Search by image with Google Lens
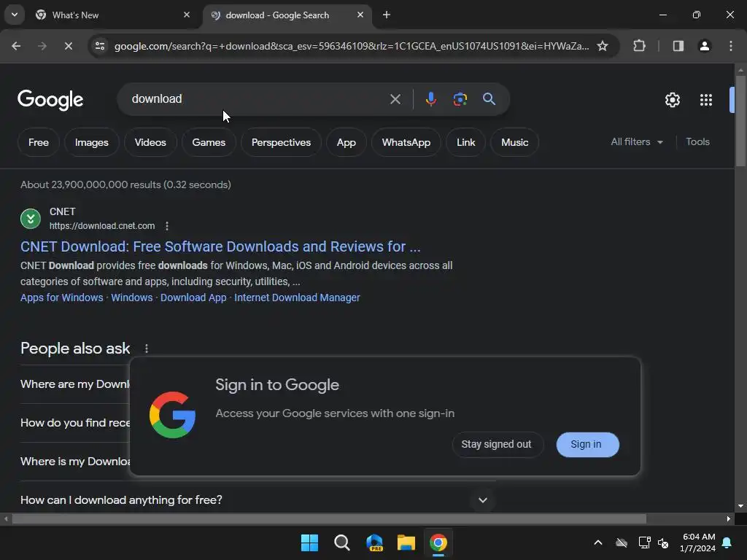The width and height of the screenshot is (747, 560). (x=460, y=99)
